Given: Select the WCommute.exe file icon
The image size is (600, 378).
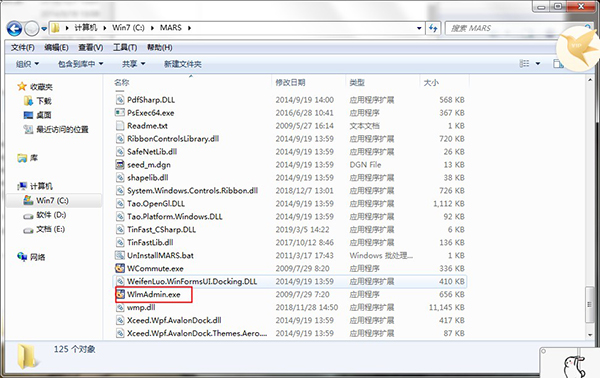Looking at the screenshot, I should (120, 268).
